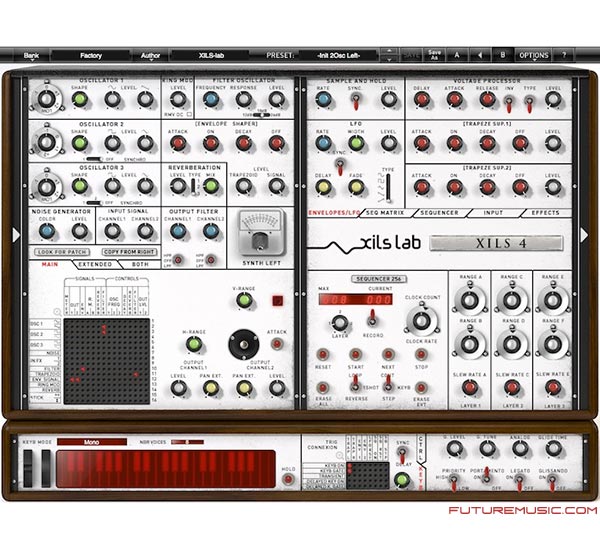Click the COPY FROM RIGHT button
This screenshot has width=600, height=550.
[x=129, y=252]
